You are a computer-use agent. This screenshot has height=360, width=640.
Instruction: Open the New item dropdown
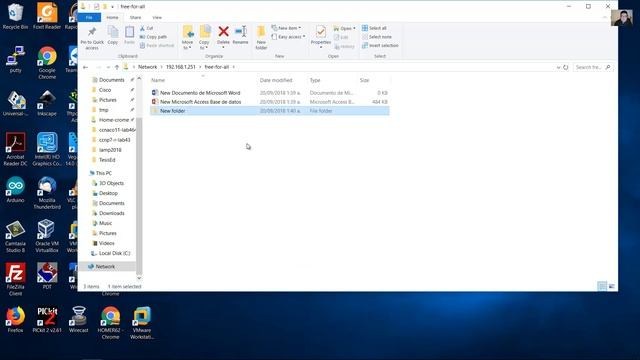coord(287,28)
